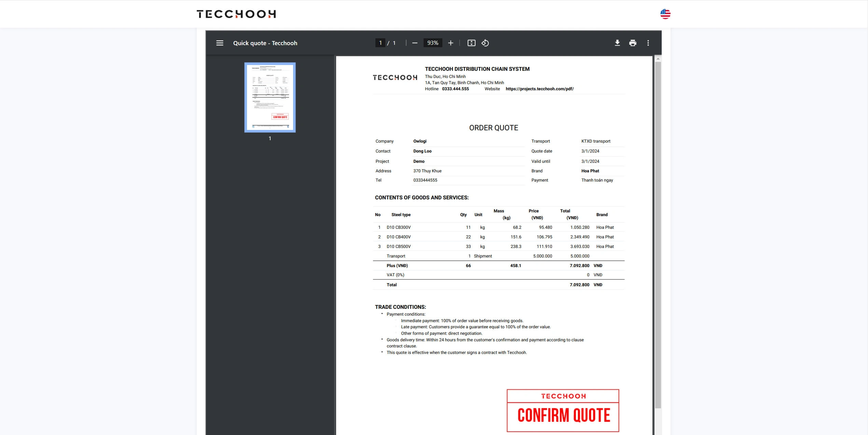Rotate the document counterclockwise
Image resolution: width=868 pixels, height=435 pixels.
pyautogui.click(x=485, y=43)
